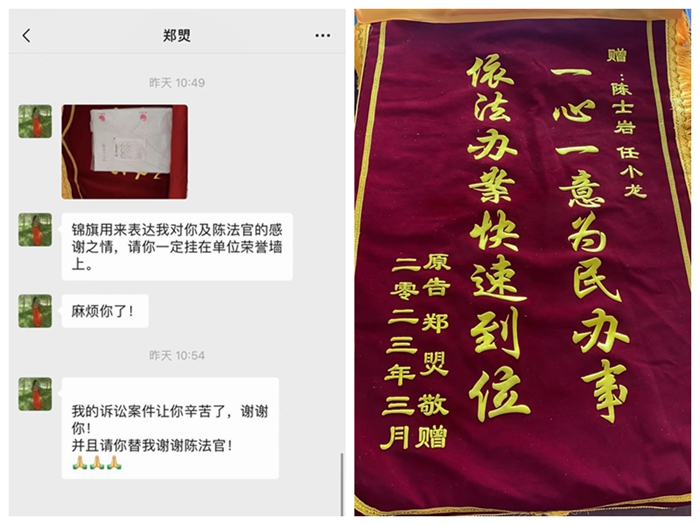The width and height of the screenshot is (700, 525).
Task: Select the 我的诉讼案件让你辛苦了 message bubble
Action: point(170,428)
